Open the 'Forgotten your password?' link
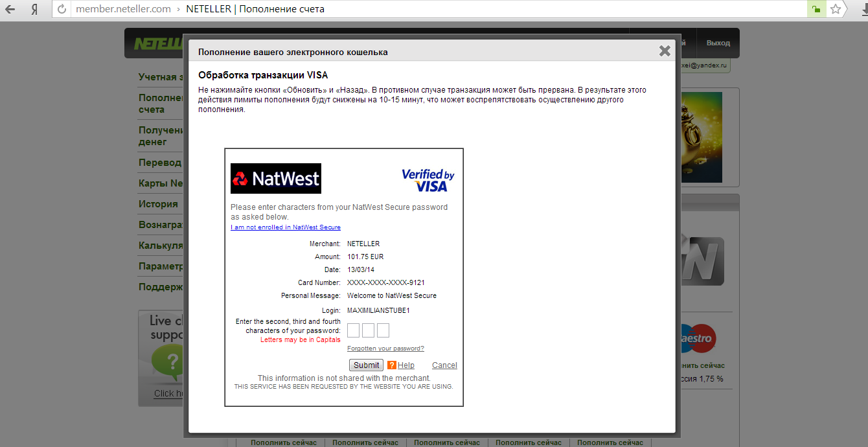868x447 pixels. [385, 349]
